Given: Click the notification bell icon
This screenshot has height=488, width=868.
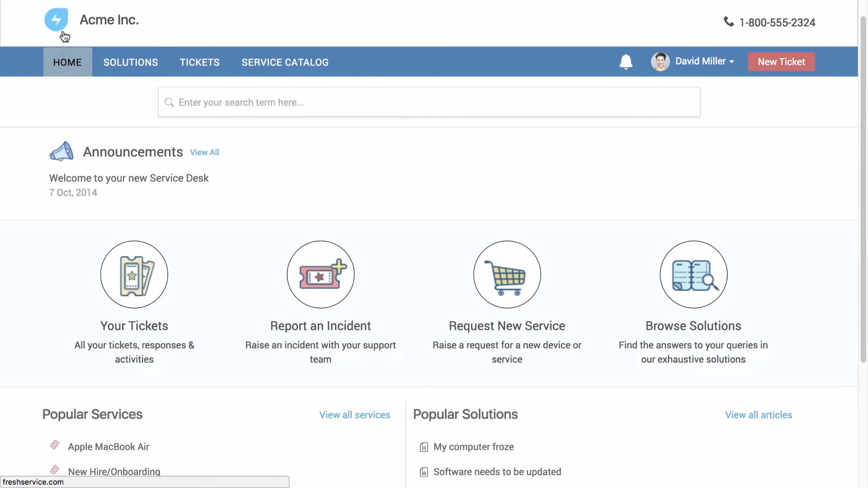Looking at the screenshot, I should pyautogui.click(x=626, y=61).
